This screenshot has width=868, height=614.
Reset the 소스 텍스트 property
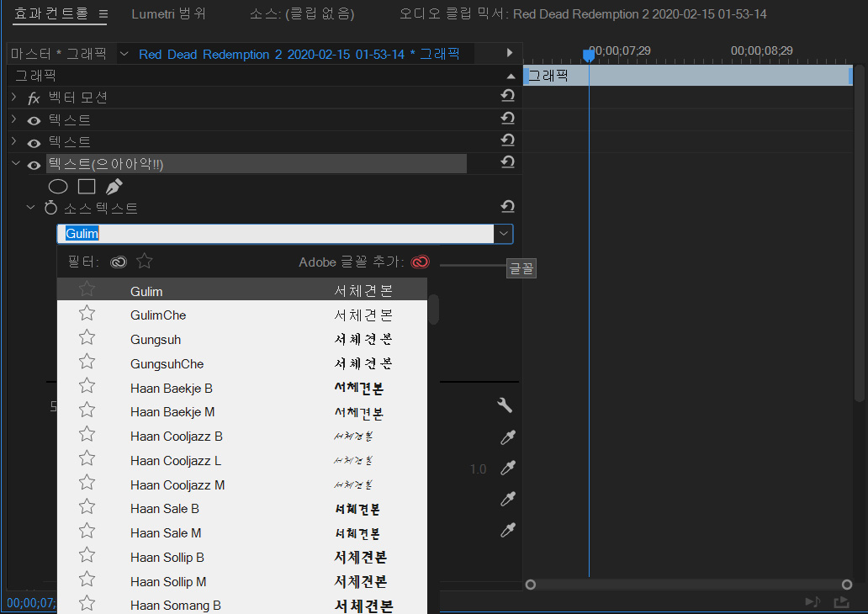coord(508,207)
